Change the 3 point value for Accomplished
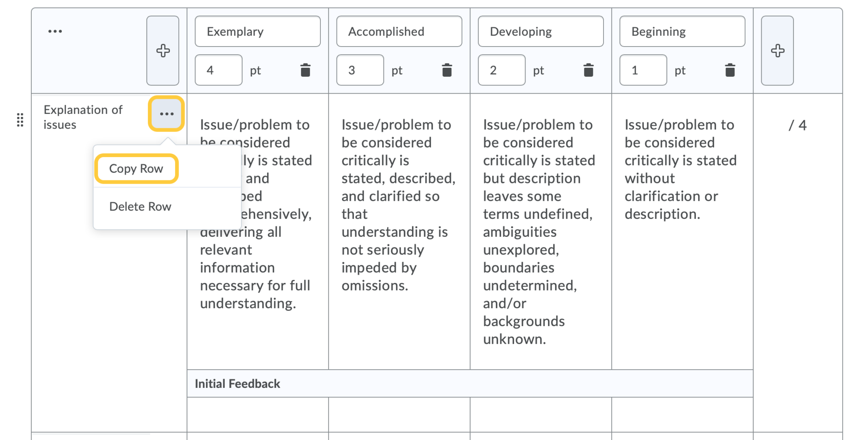This screenshot has width=868, height=440. point(360,70)
